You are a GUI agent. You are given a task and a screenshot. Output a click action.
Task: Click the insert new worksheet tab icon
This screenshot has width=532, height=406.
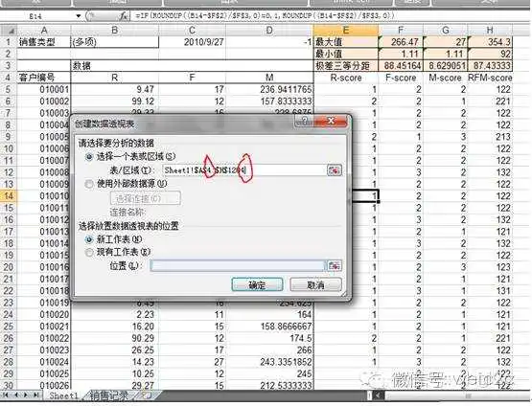click(147, 395)
